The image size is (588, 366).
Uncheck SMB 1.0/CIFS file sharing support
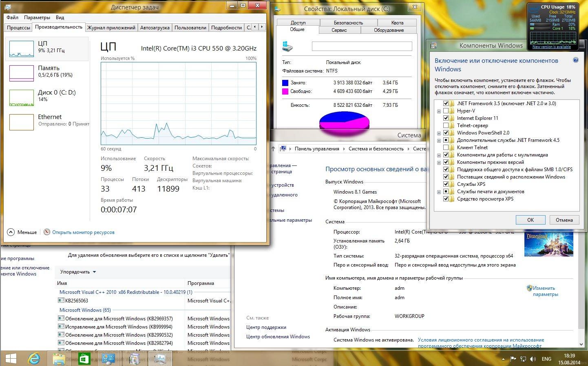click(446, 170)
